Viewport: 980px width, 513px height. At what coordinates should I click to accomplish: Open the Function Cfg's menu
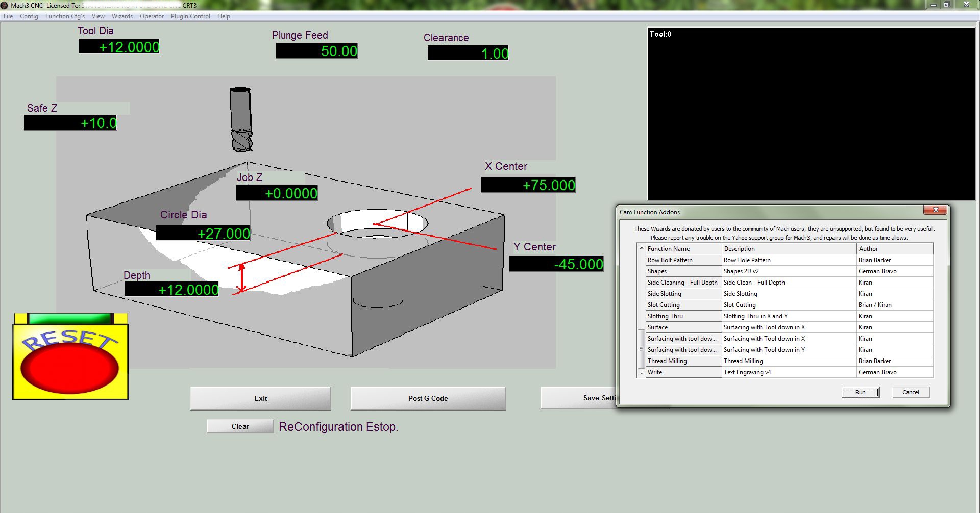(x=65, y=16)
